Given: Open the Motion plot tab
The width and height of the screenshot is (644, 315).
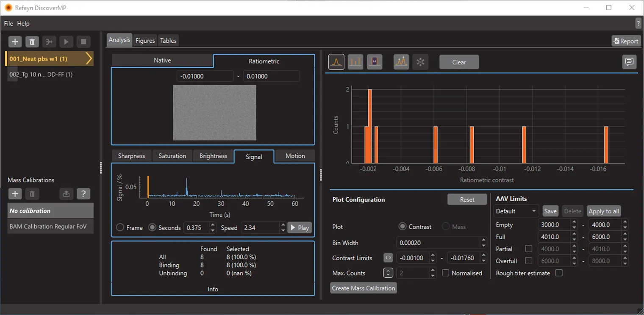Looking at the screenshot, I should tap(295, 156).
